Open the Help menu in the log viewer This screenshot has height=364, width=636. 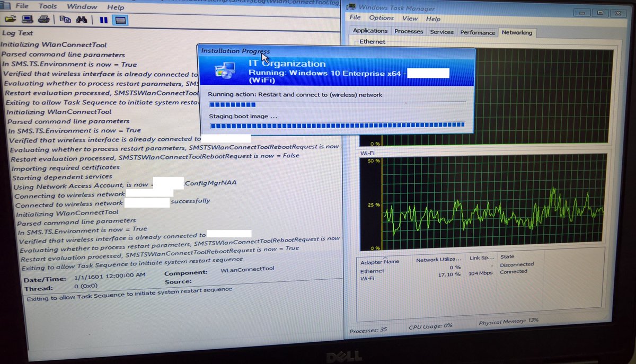(116, 7)
